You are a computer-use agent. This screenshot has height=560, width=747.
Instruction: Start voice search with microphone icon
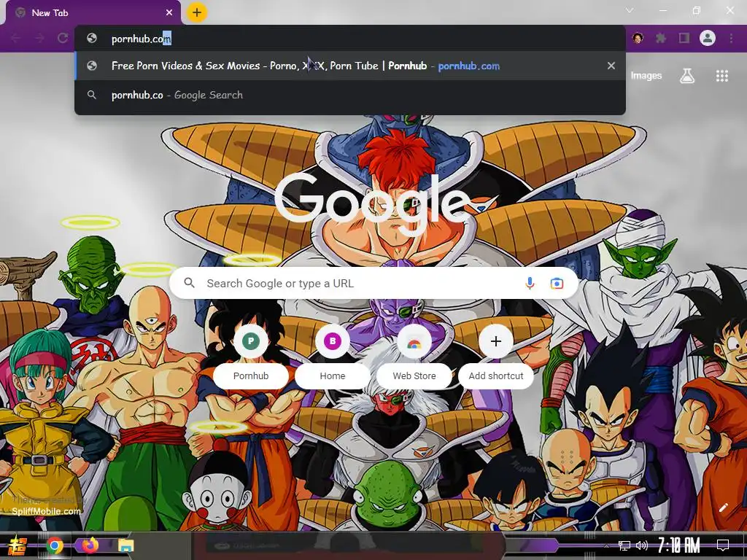click(x=530, y=284)
